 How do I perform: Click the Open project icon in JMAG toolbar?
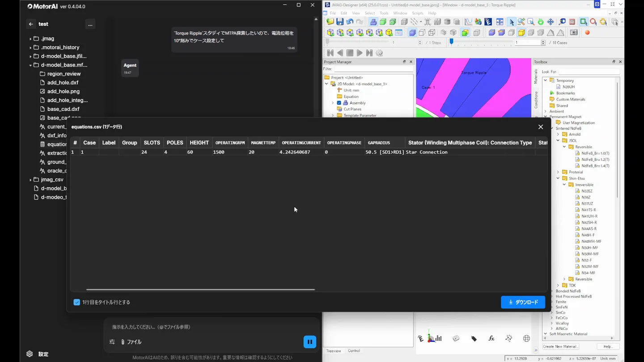click(x=330, y=22)
